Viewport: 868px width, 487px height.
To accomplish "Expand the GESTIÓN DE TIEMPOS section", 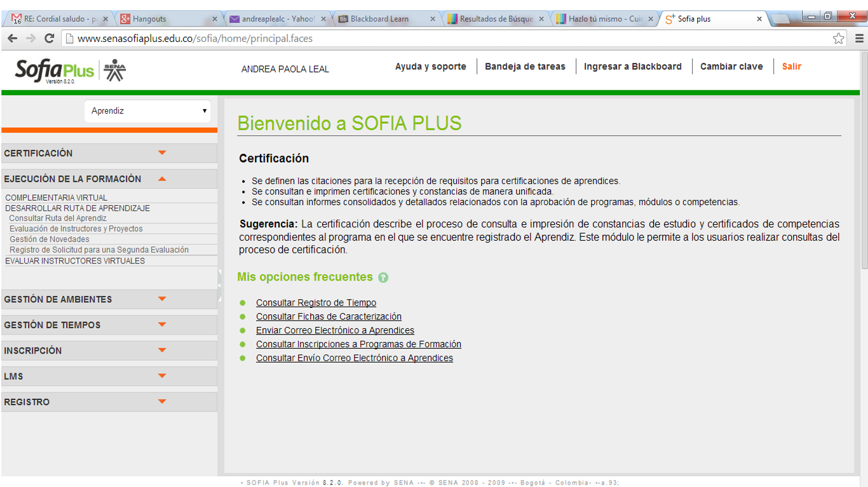I will point(109,325).
